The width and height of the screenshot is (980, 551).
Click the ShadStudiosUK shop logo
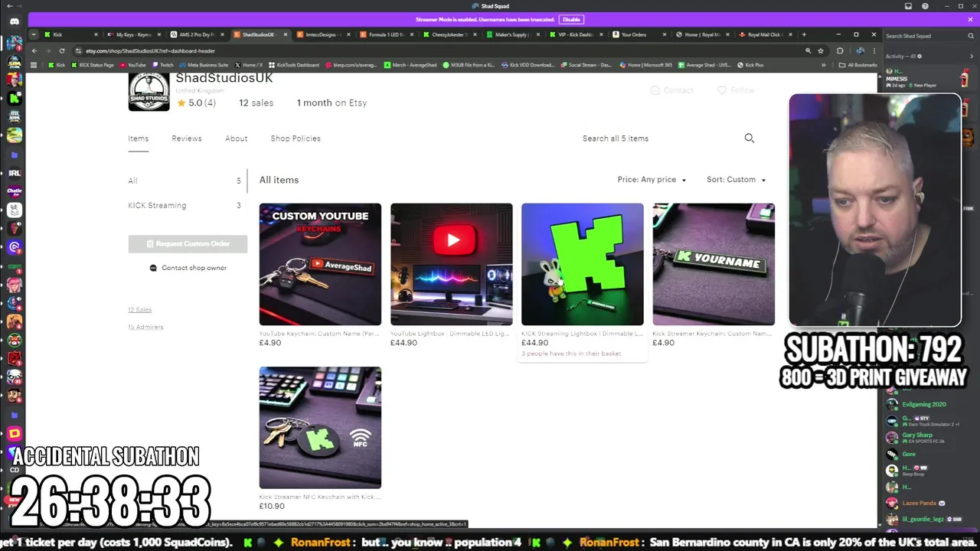coord(149,91)
